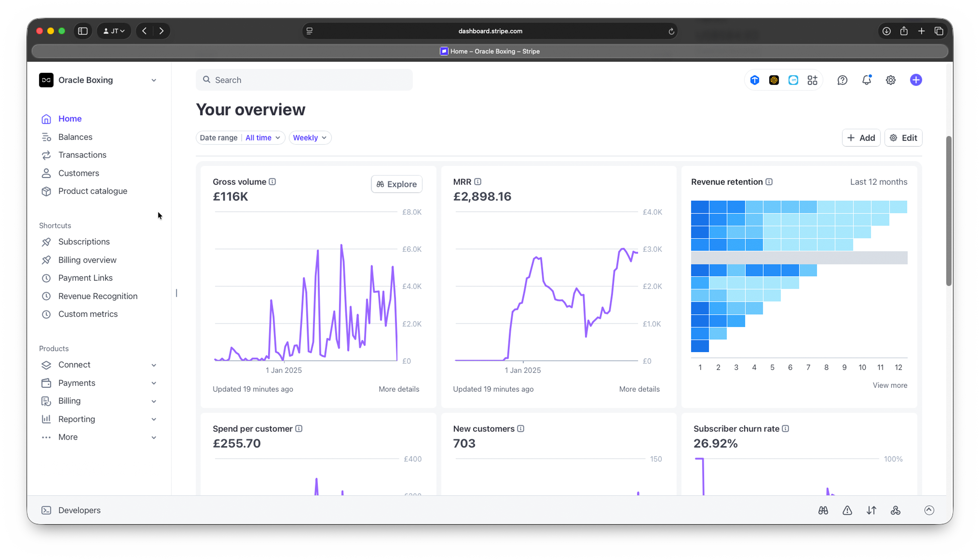The height and width of the screenshot is (560, 980).
Task: Open the apps grid icon in the top bar
Action: click(x=812, y=80)
